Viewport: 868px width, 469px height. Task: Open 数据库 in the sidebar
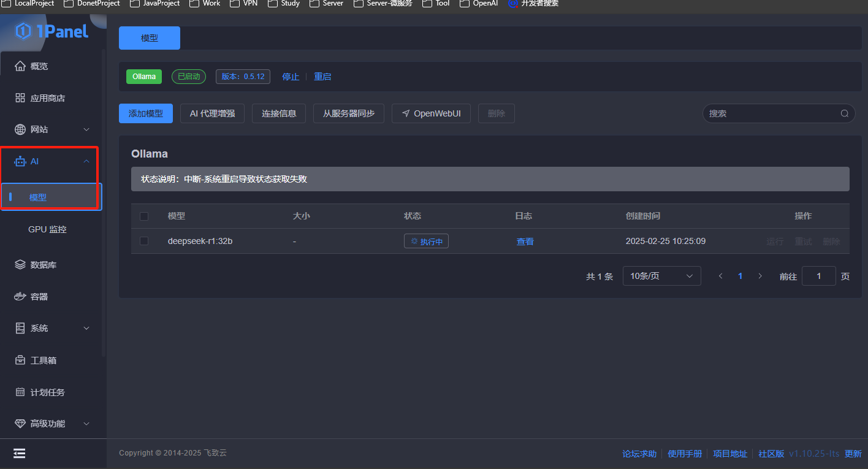(44, 265)
